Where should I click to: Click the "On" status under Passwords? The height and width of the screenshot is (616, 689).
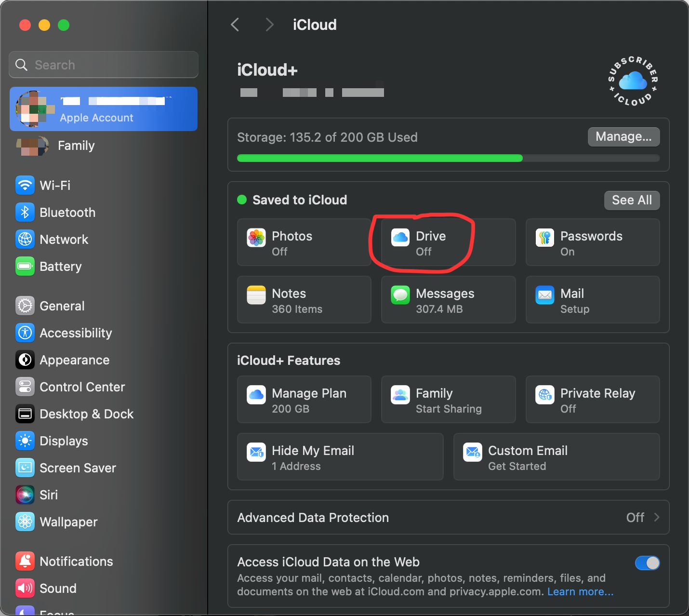[x=567, y=252]
